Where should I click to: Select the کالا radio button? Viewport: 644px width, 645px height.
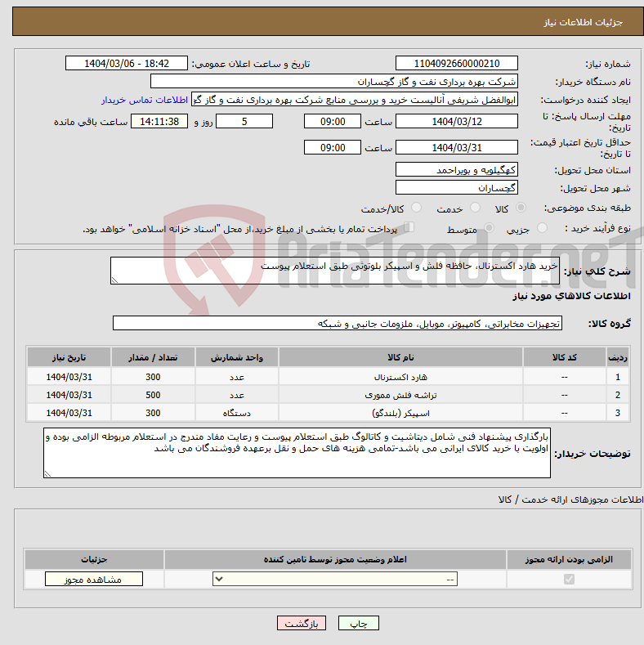click(x=521, y=208)
